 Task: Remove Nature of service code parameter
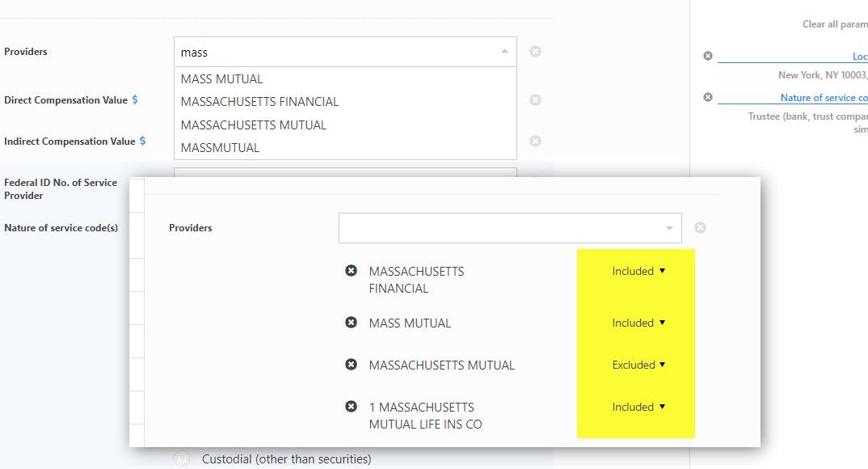(708, 97)
